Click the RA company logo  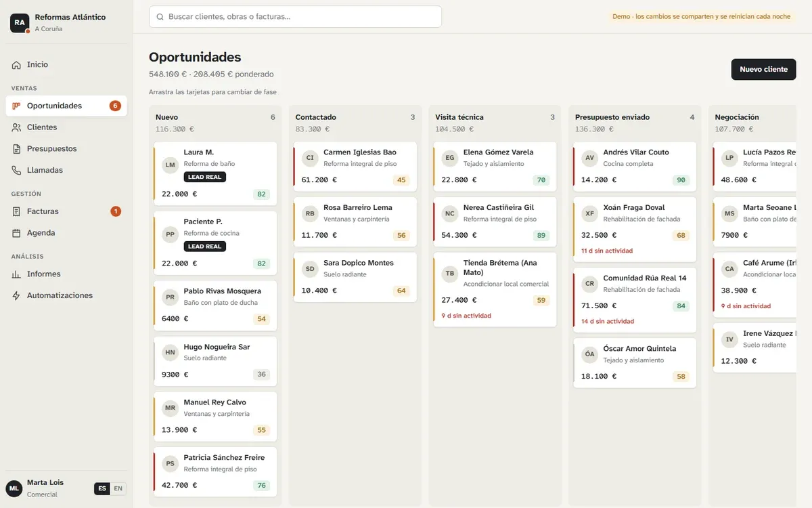(x=20, y=23)
